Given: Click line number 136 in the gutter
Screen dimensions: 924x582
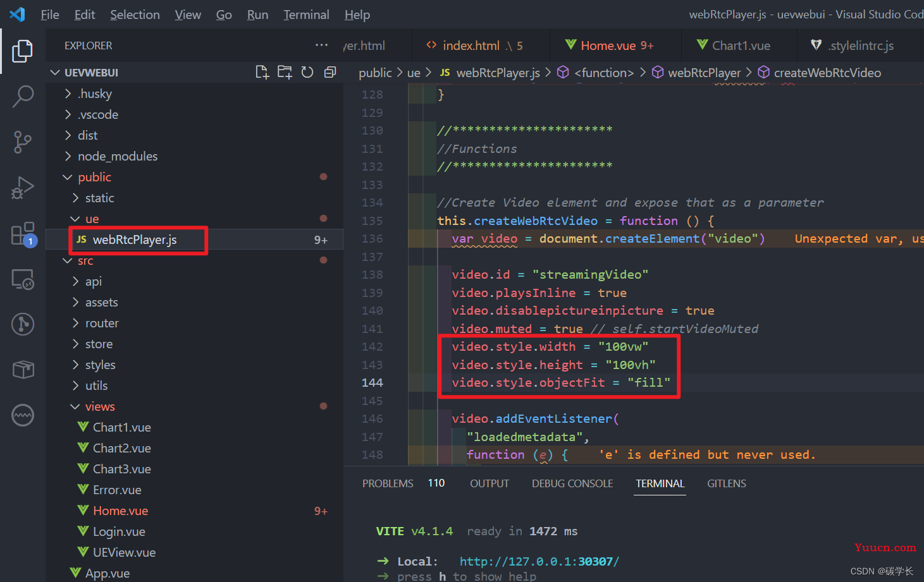Looking at the screenshot, I should 372,239.
